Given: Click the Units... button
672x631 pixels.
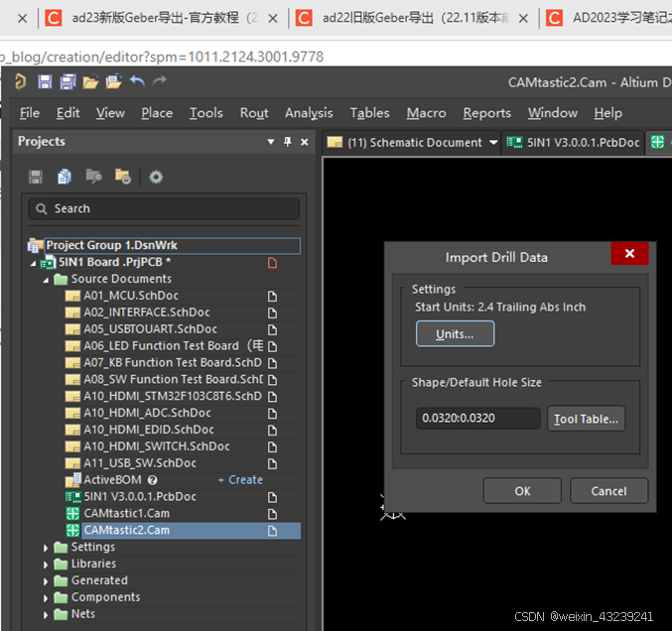Looking at the screenshot, I should [456, 333].
